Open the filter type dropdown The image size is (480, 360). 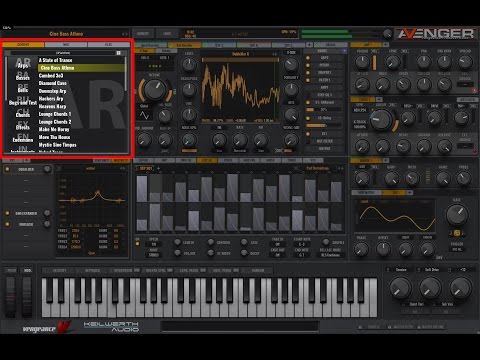pyautogui.click(x=359, y=110)
